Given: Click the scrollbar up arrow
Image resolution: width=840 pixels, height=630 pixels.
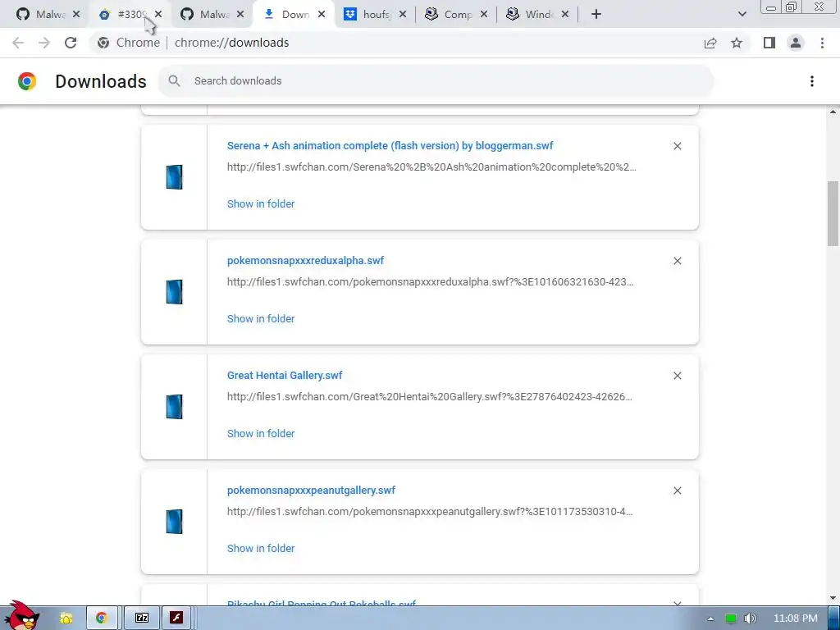Looking at the screenshot, I should click(833, 112).
